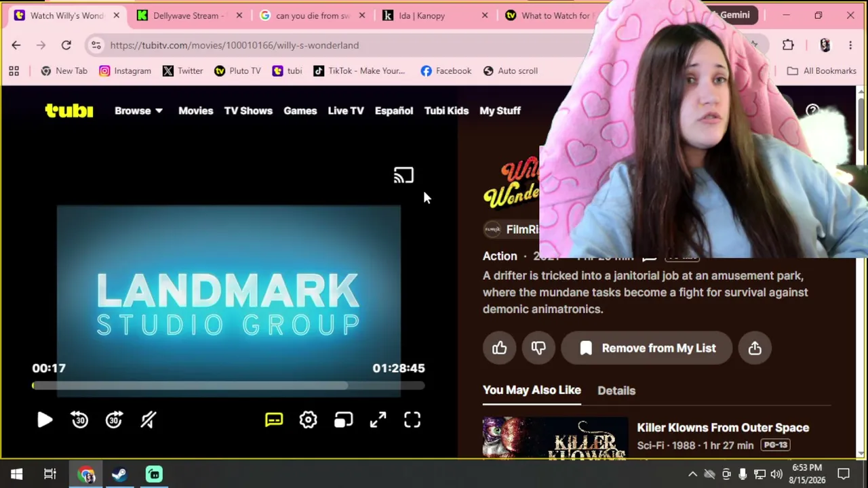Switch to the Details tab
Screen dimensions: 868x488
(x=616, y=390)
